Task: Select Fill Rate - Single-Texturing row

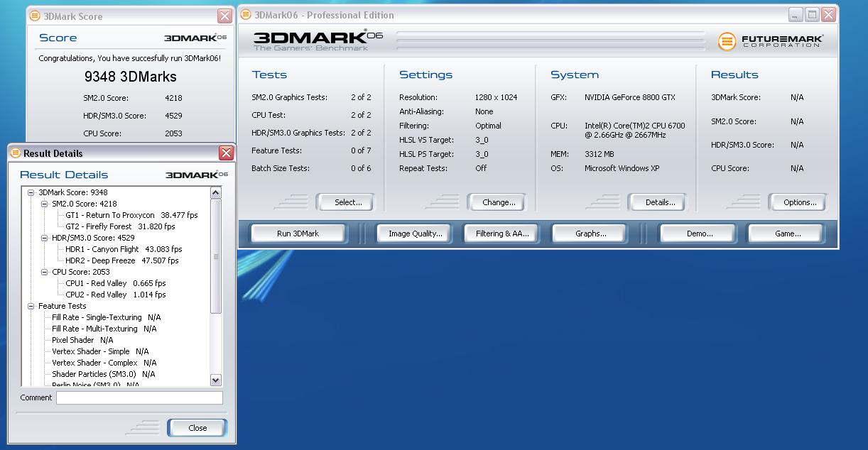Action: click(106, 317)
